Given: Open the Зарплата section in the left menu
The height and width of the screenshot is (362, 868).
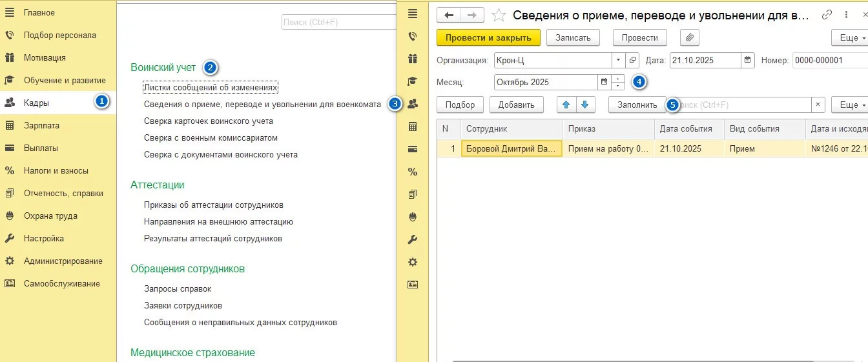Looking at the screenshot, I should (x=58, y=125).
